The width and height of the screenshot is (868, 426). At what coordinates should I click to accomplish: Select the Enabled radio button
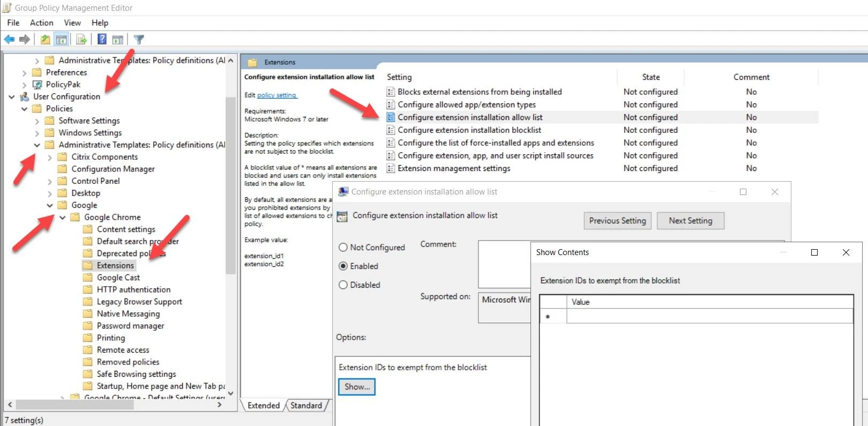343,266
